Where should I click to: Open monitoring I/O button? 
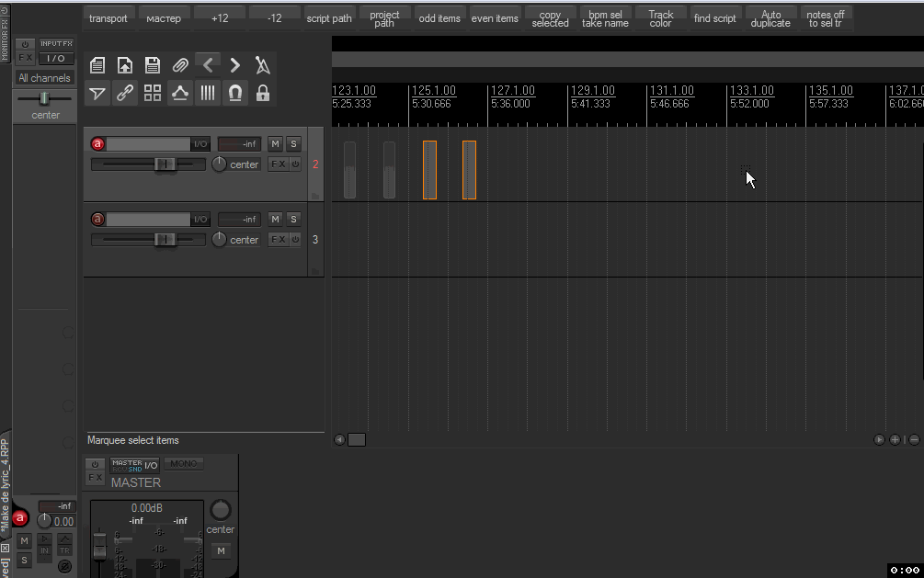coord(57,58)
